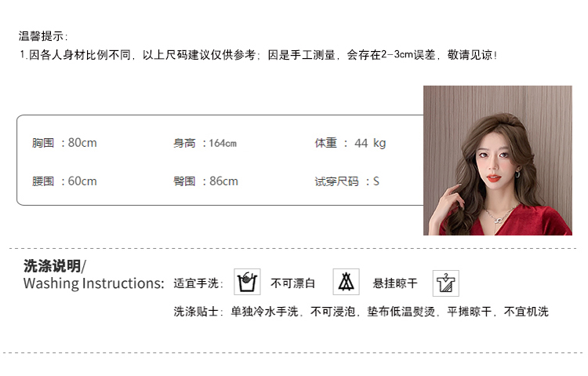Click the 洗涤贴士 washing tips line
Viewport: 588px width, 376px height.
tap(361, 312)
